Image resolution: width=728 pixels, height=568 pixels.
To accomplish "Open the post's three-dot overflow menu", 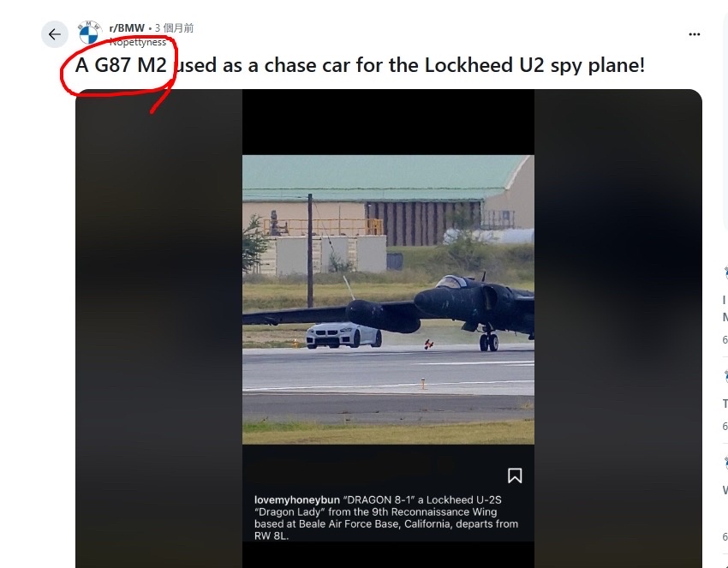I will [694, 34].
